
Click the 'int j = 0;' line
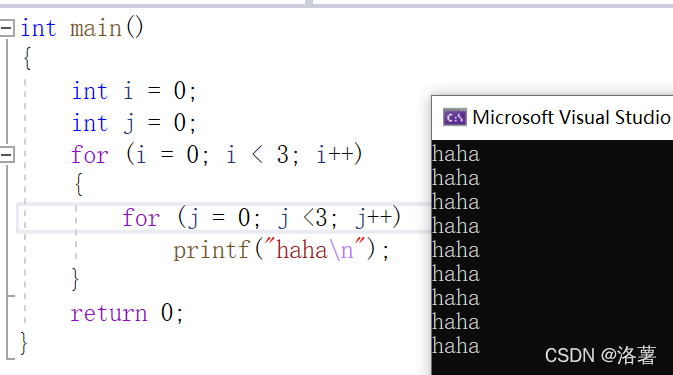(x=134, y=124)
